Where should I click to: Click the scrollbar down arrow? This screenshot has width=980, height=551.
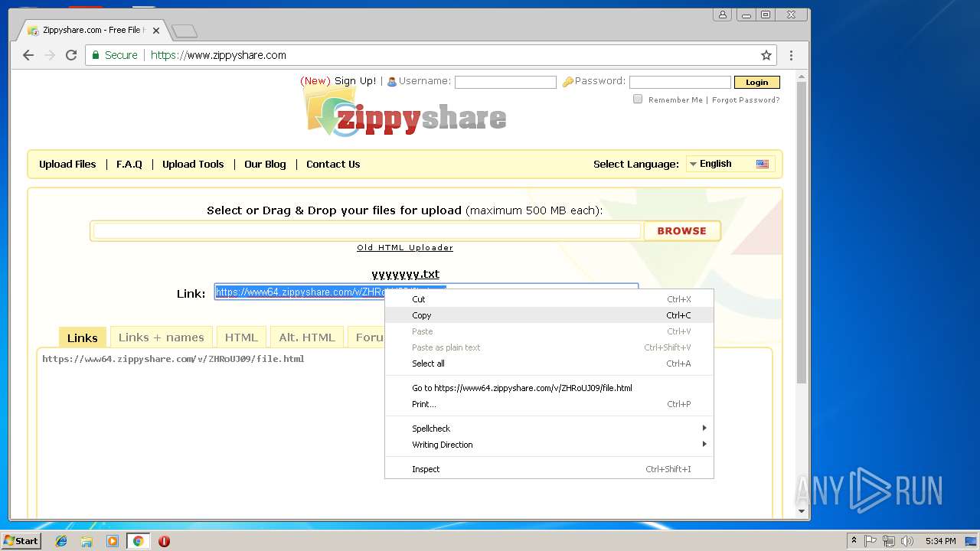click(802, 511)
